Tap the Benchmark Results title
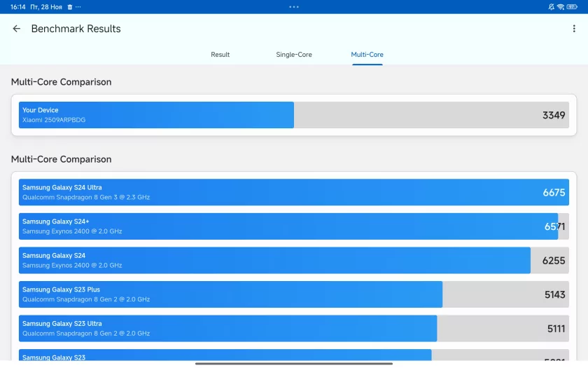The width and height of the screenshot is (588, 368). 76,29
